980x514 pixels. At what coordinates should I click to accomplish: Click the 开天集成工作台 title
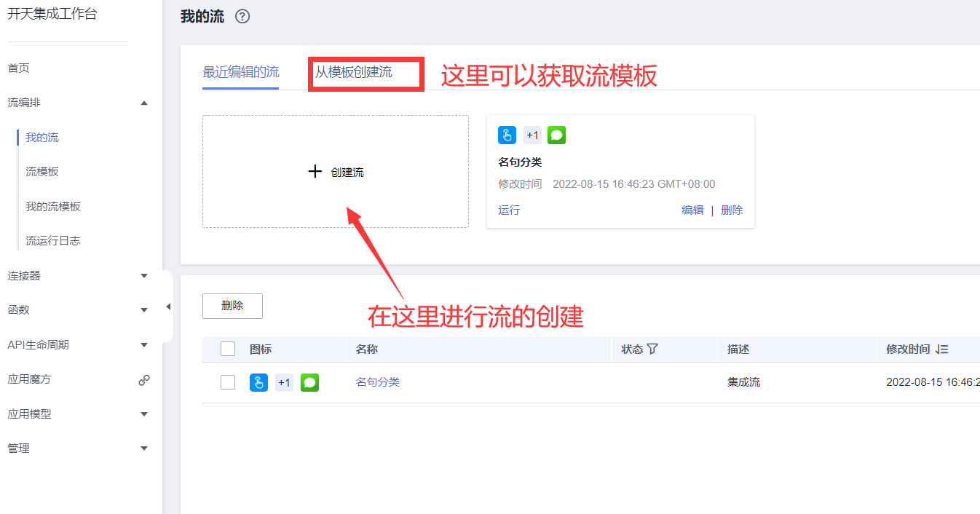point(52,14)
